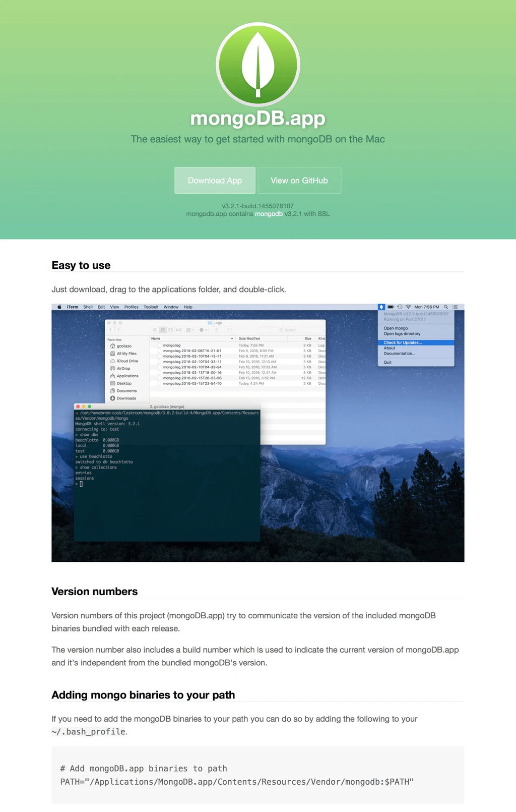Select file mongo.log.2016-02-15T20-23-56

pyautogui.click(x=238, y=378)
